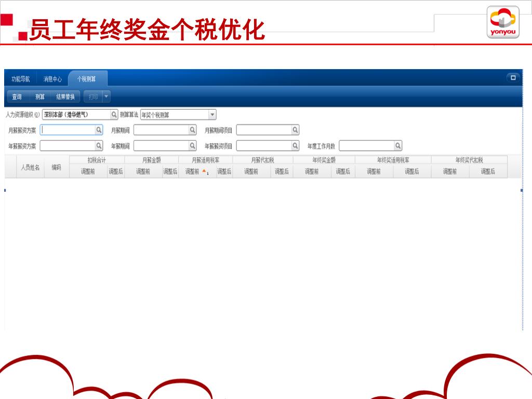Image resolution: width=532 pixels, height=399 pixels.
Task: Open the 年薪期间 lookup search icon
Action: (192, 146)
